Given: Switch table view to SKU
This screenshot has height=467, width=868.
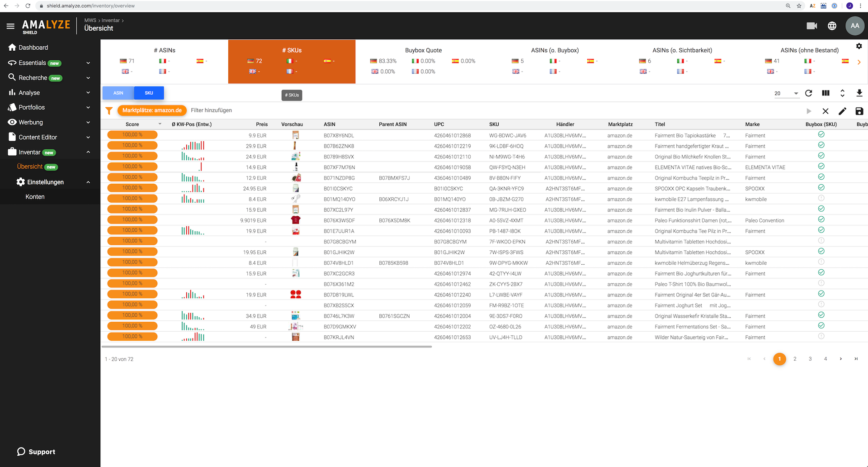Looking at the screenshot, I should [149, 93].
